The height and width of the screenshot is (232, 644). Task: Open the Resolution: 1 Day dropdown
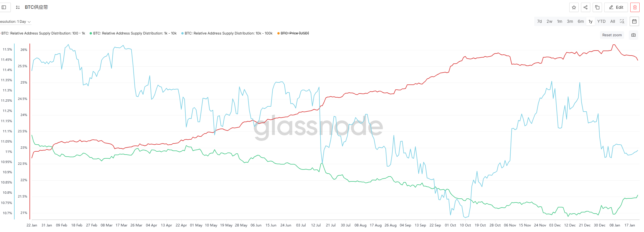point(15,22)
